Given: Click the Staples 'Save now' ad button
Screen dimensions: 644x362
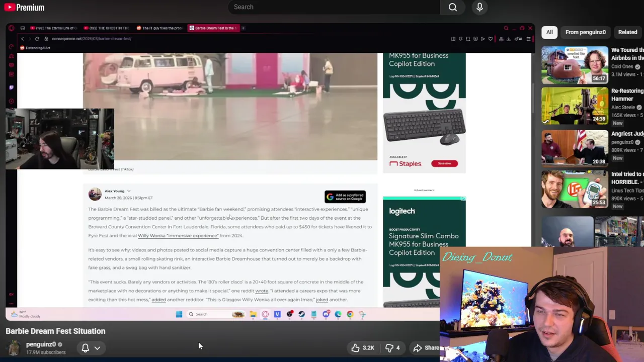Looking at the screenshot, I should [444, 163].
